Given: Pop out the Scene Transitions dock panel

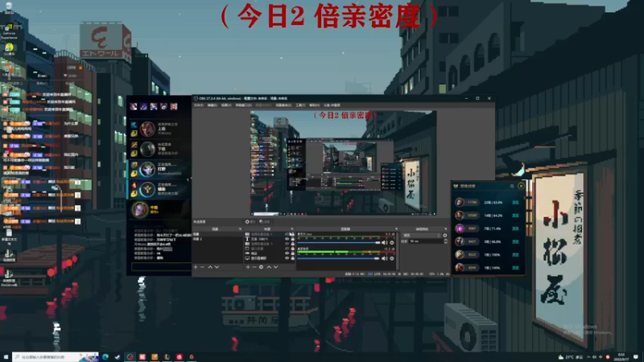Looking at the screenshot, I should click(x=445, y=229).
